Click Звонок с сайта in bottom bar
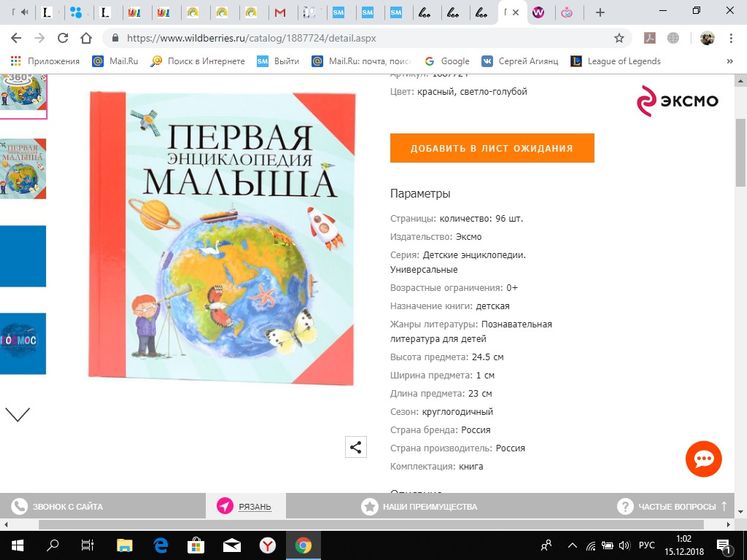747x560 pixels. click(68, 507)
